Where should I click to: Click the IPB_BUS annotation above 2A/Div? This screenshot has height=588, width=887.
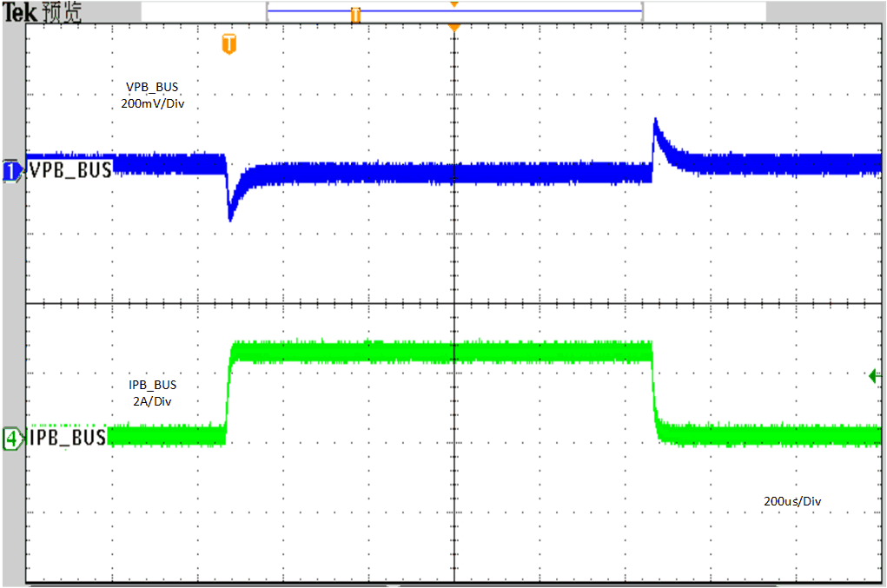coord(153,385)
